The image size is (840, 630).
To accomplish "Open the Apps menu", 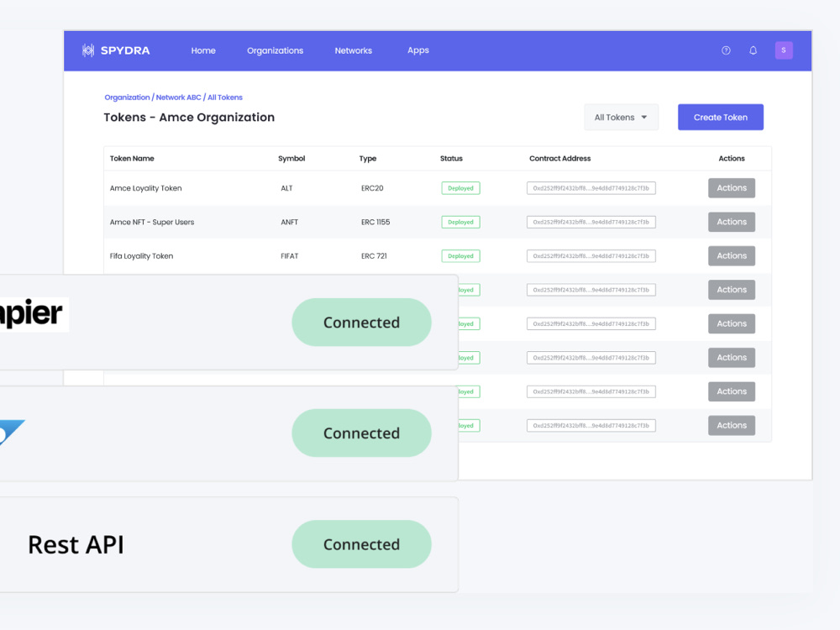I will pyautogui.click(x=417, y=50).
